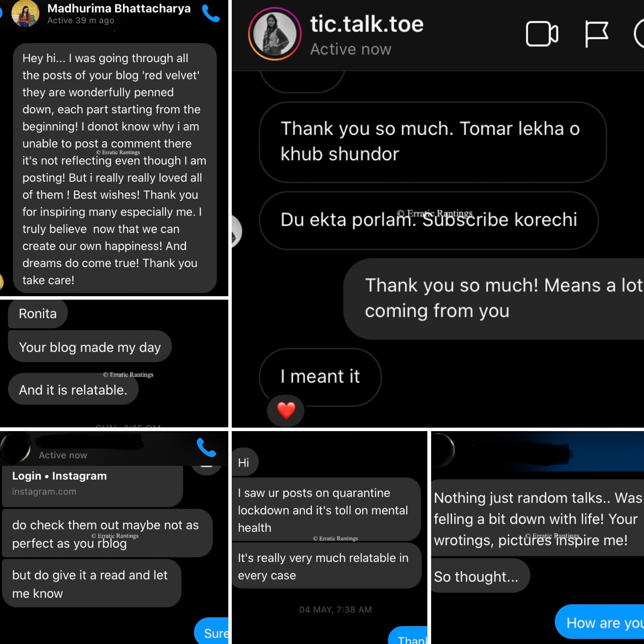Tap the red heart reaction under I meant it
Screen dimensions: 644x644
(x=286, y=410)
